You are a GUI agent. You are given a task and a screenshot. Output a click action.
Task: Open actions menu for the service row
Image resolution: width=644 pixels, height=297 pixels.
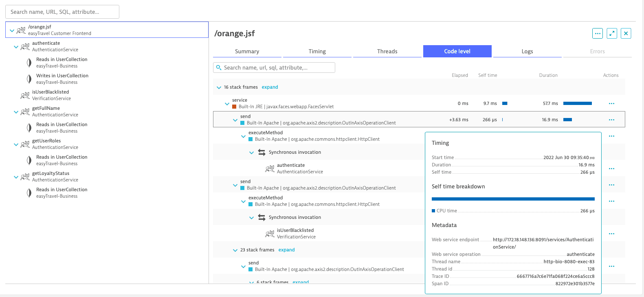click(611, 103)
